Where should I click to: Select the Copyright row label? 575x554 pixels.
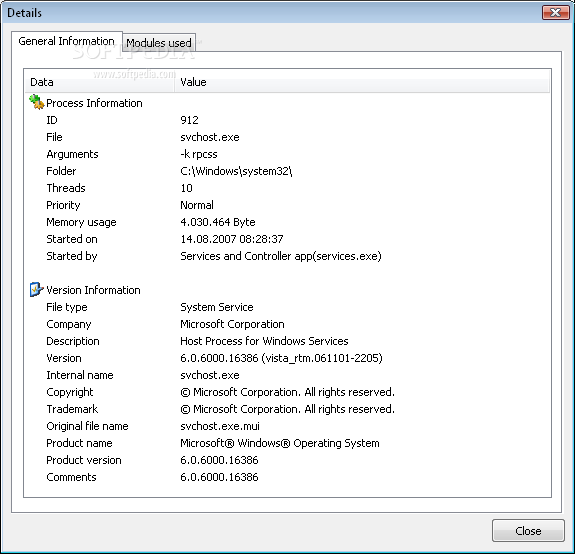70,392
